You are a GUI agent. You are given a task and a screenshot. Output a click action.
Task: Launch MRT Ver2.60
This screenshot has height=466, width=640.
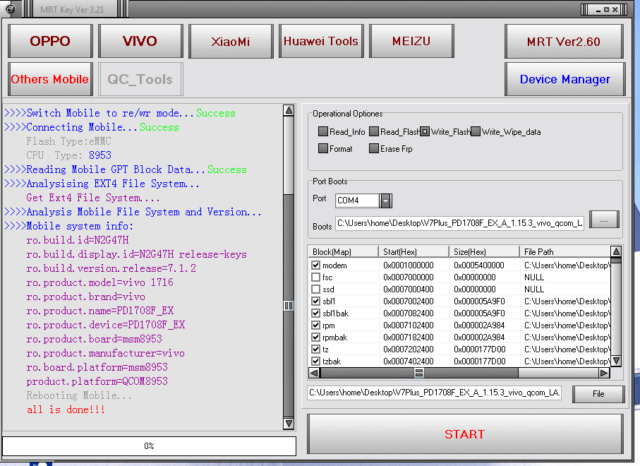click(x=564, y=41)
